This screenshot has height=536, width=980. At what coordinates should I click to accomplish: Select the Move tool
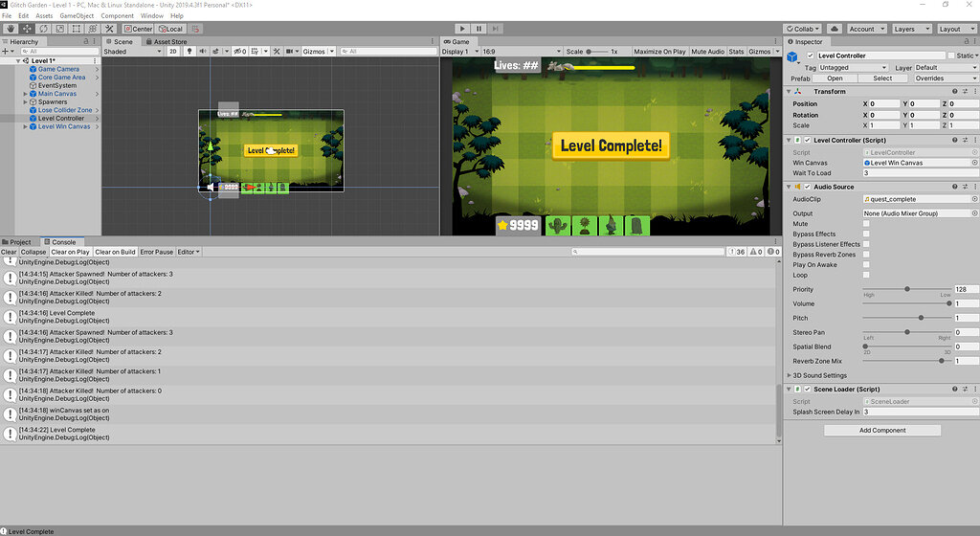pos(27,29)
